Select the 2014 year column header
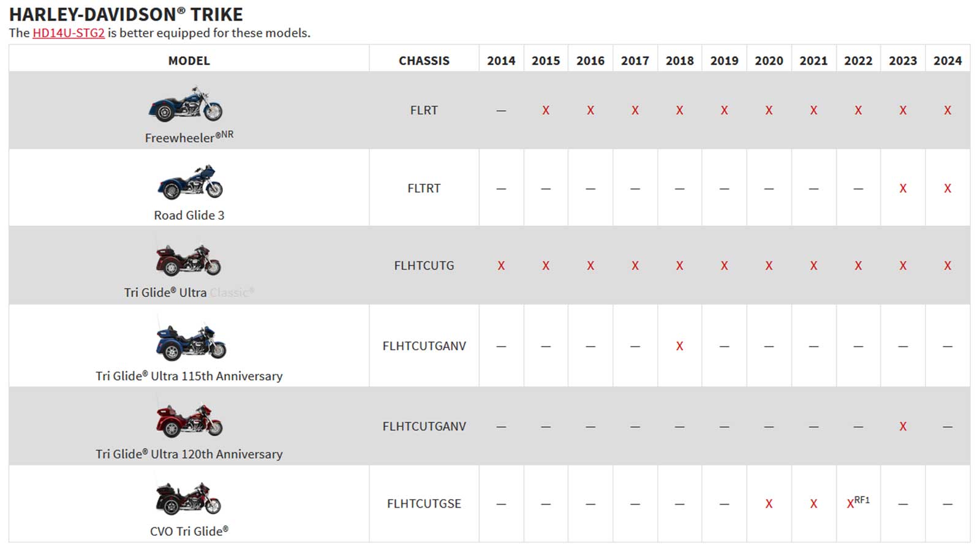Screen dimensions: 980x548 [x=501, y=61]
